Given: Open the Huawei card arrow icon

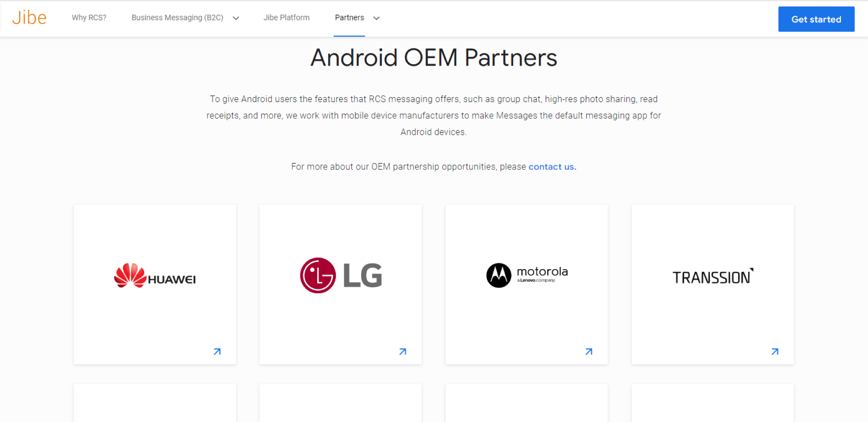Looking at the screenshot, I should coord(217,351).
